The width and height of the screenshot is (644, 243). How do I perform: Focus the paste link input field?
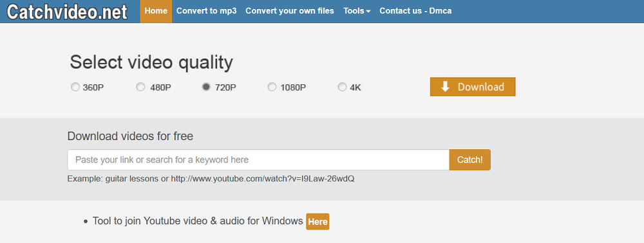click(258, 160)
